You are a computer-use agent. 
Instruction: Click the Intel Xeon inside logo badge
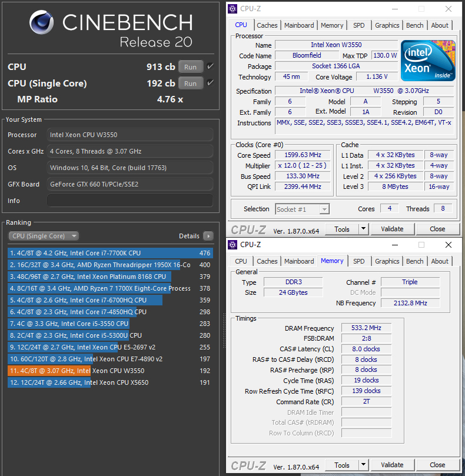coord(428,61)
